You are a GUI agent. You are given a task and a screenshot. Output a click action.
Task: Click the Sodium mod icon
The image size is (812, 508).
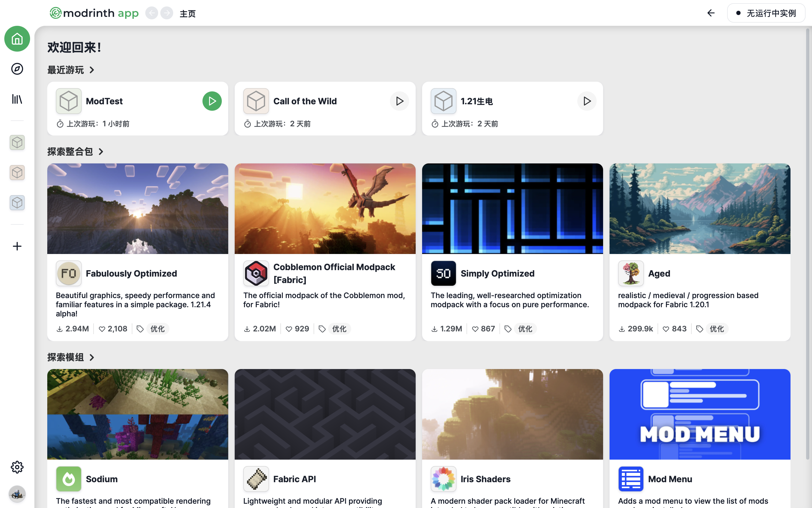pos(69,479)
